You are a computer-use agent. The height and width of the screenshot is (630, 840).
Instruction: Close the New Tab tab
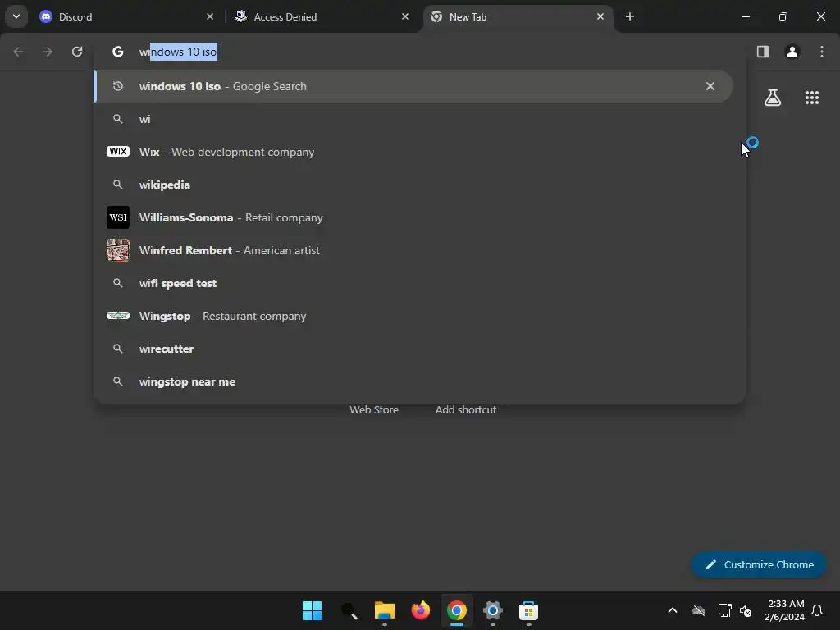tap(600, 16)
